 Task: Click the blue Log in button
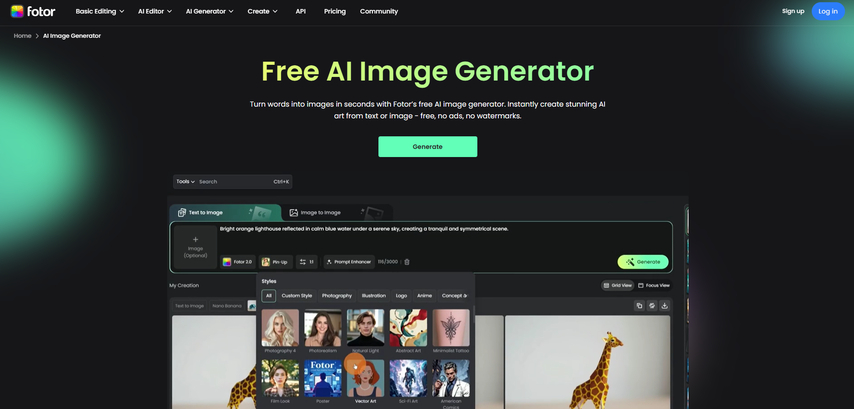point(828,11)
